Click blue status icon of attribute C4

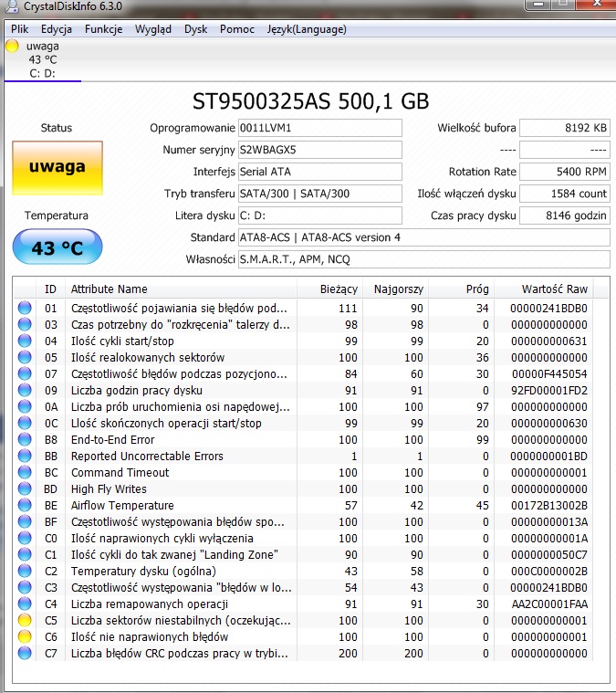(25, 604)
